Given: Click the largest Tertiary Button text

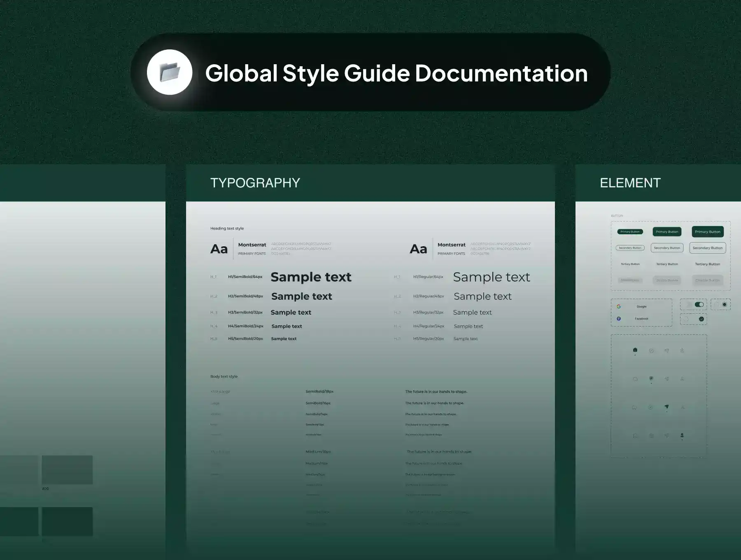Looking at the screenshot, I should pos(707,264).
